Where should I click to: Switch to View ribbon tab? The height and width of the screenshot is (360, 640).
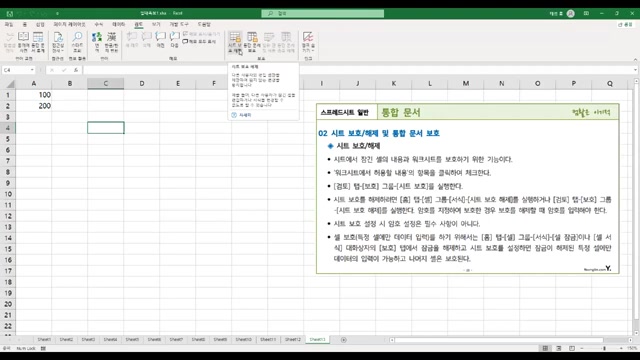(x=156, y=24)
